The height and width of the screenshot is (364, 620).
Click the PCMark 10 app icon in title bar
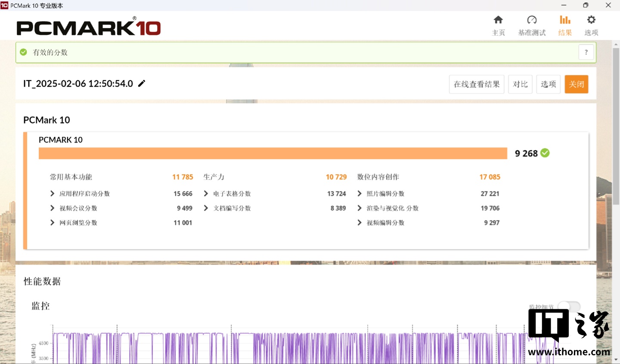(x=4, y=5)
